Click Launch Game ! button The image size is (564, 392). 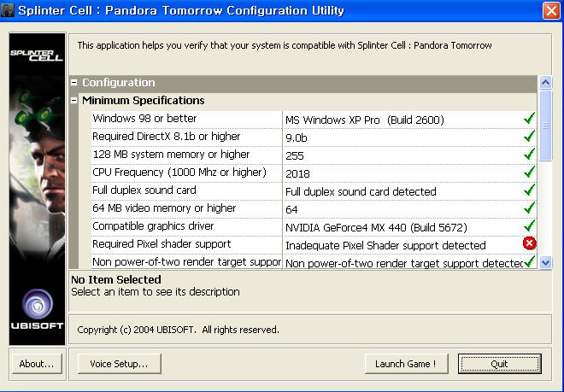[406, 364]
